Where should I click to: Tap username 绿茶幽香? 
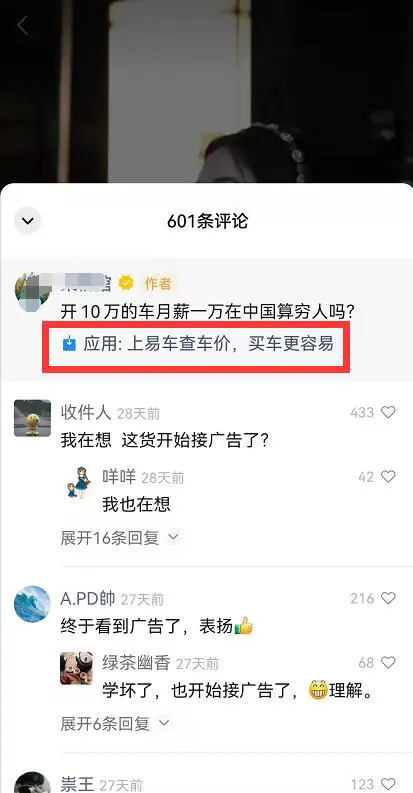[136, 663]
